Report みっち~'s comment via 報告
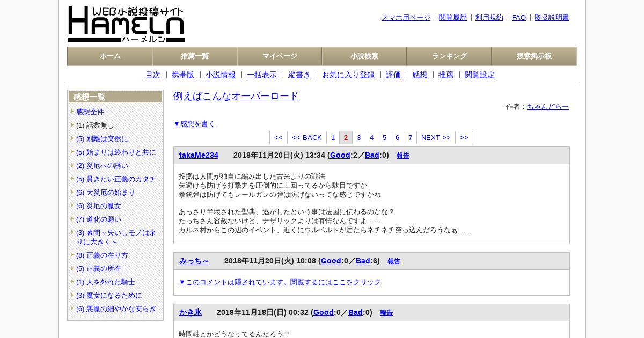 point(394,262)
